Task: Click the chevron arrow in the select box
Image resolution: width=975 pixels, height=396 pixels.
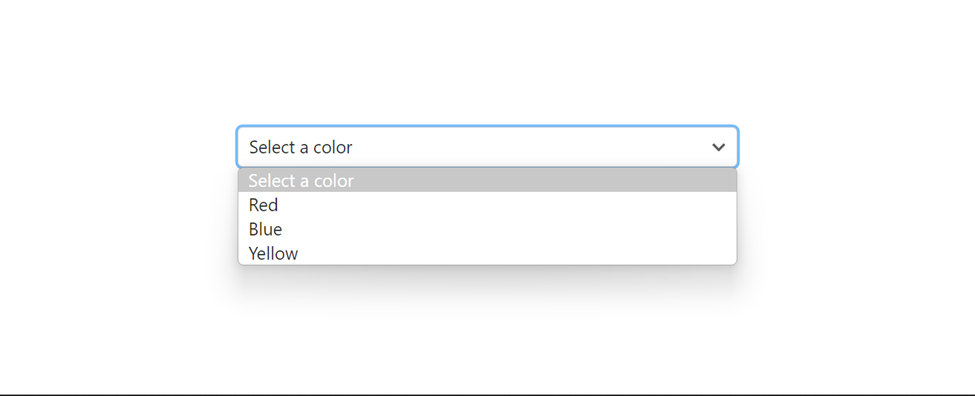Action: click(718, 147)
